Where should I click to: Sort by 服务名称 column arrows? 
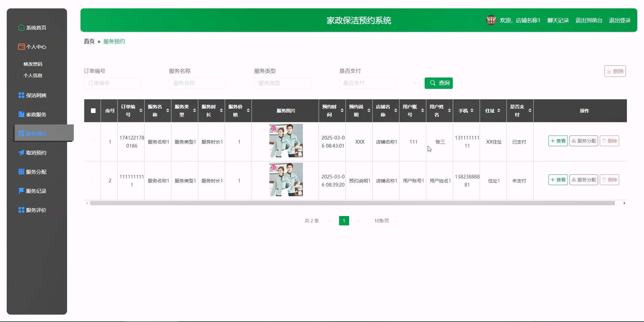point(168,111)
